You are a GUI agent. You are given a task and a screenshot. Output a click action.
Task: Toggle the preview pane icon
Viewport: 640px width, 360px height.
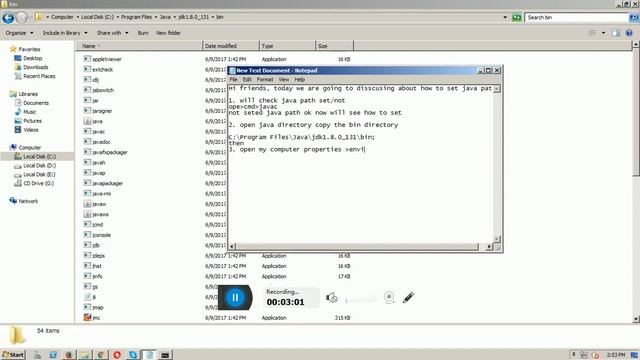point(616,33)
